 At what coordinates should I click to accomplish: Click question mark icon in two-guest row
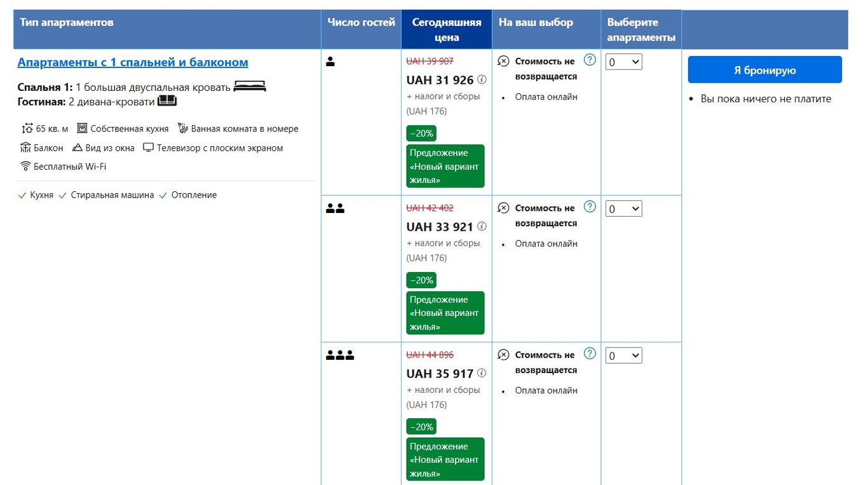[590, 207]
